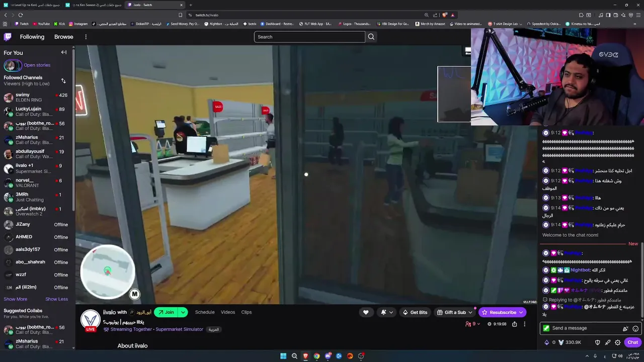Bookmark page with the address bar icon

180,15
